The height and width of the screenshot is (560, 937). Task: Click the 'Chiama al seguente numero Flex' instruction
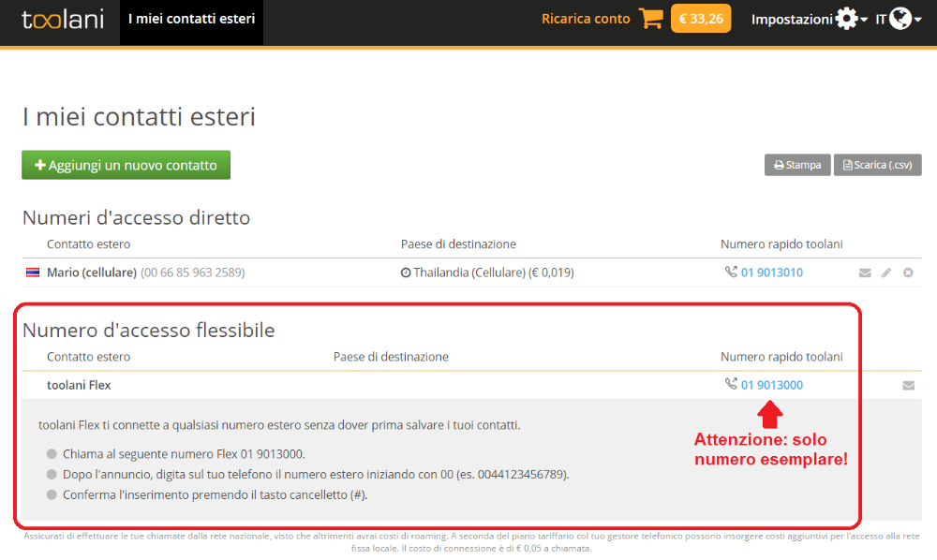184,454
